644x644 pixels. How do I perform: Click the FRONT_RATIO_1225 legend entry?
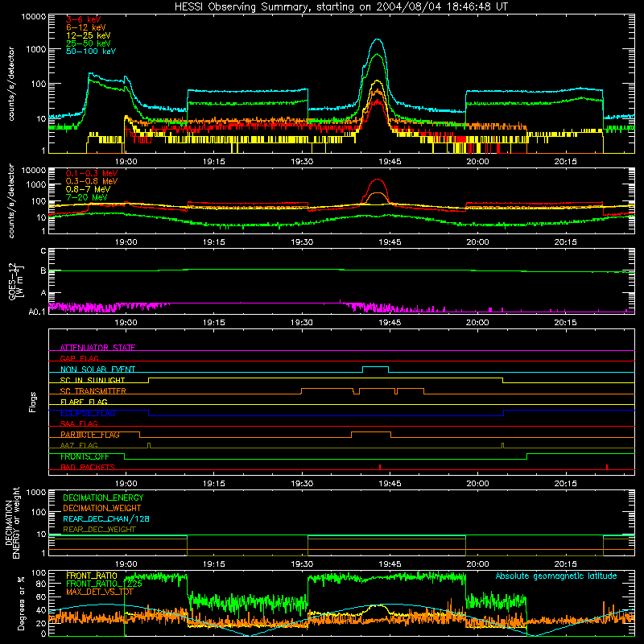(104, 584)
